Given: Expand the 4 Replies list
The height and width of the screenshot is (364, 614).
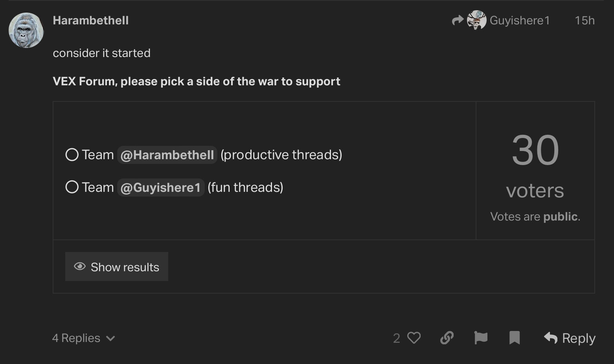Looking at the screenshot, I should coord(76,338).
